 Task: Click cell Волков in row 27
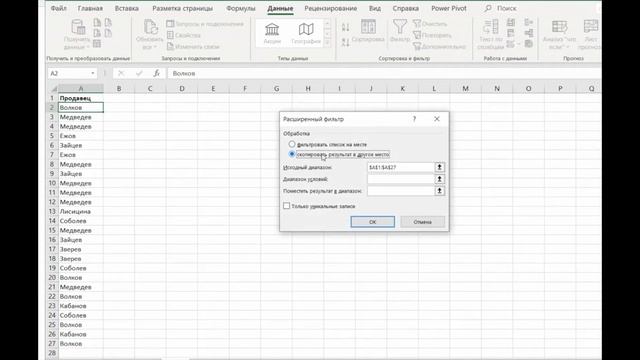tap(81, 344)
